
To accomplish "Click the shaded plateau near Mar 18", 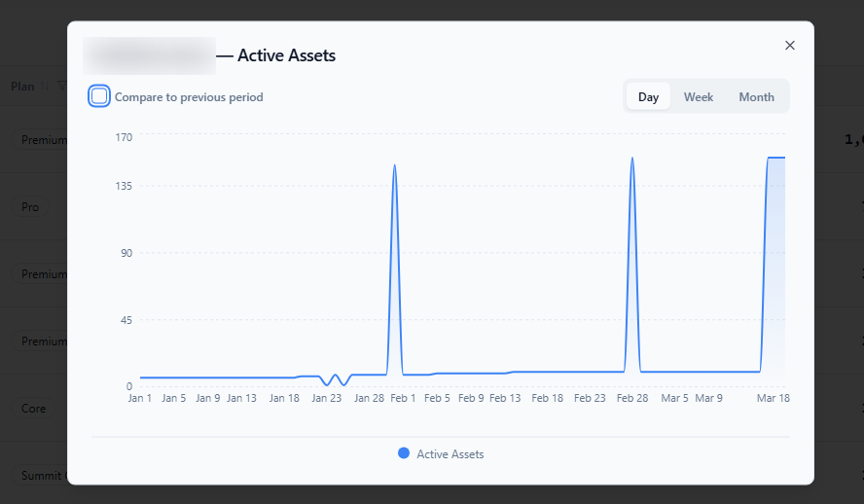I will [775, 265].
